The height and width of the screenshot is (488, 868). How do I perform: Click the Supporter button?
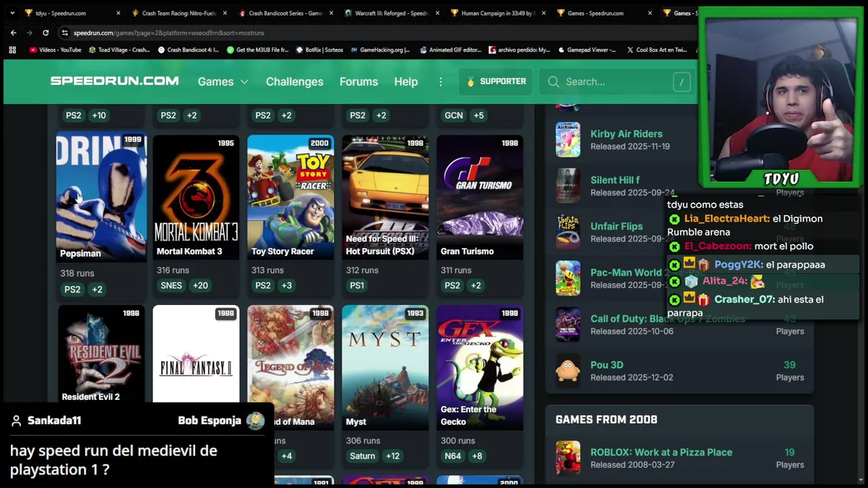point(496,81)
